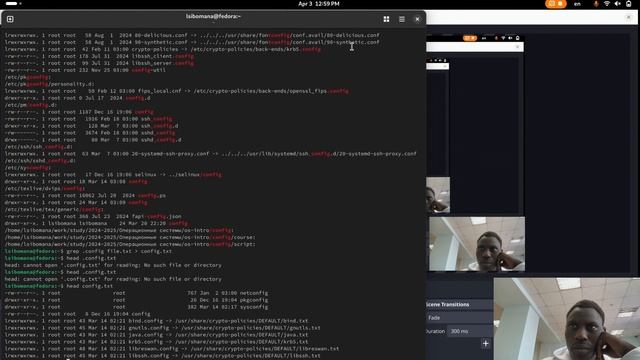Click the Activities indicator in the top bar
The width and height of the screenshot is (640, 360).
tap(13, 4)
